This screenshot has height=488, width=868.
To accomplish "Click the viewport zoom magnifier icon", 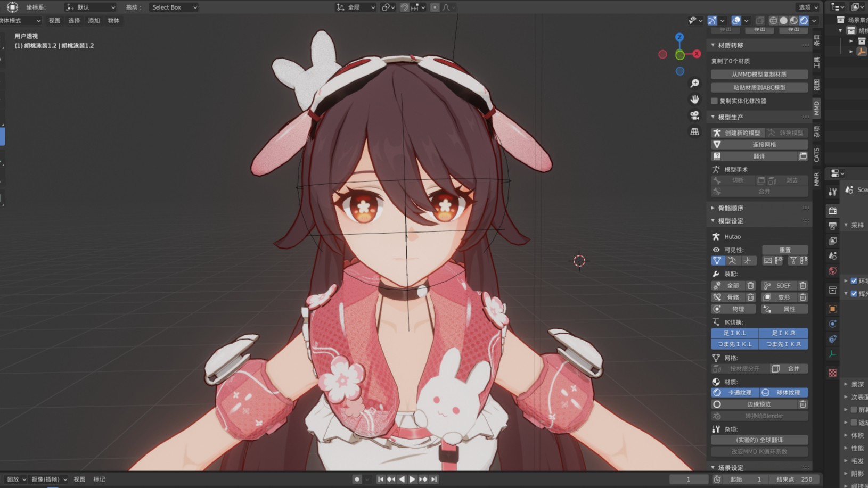I will (x=694, y=84).
